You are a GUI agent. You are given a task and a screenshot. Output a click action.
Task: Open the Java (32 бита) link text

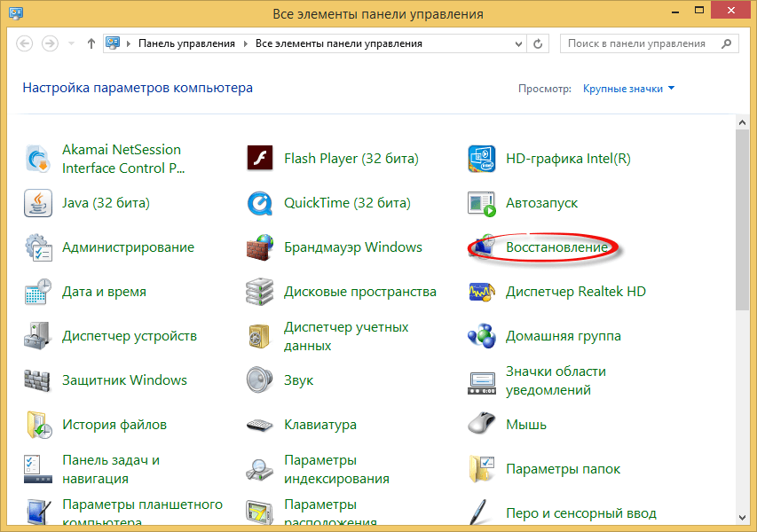(x=106, y=203)
